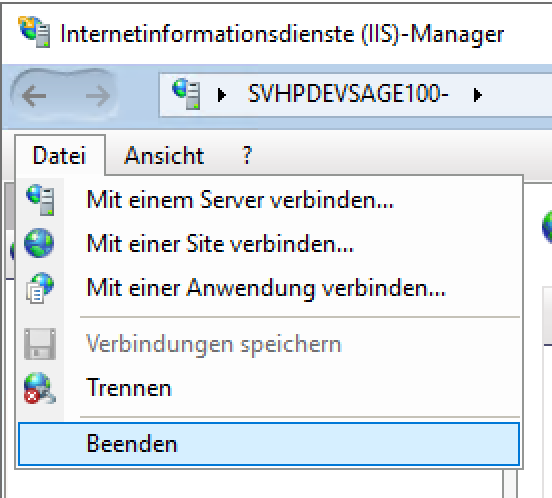Click the server icon in the address bar
Viewport: 552px width, 498px height.
[186, 94]
